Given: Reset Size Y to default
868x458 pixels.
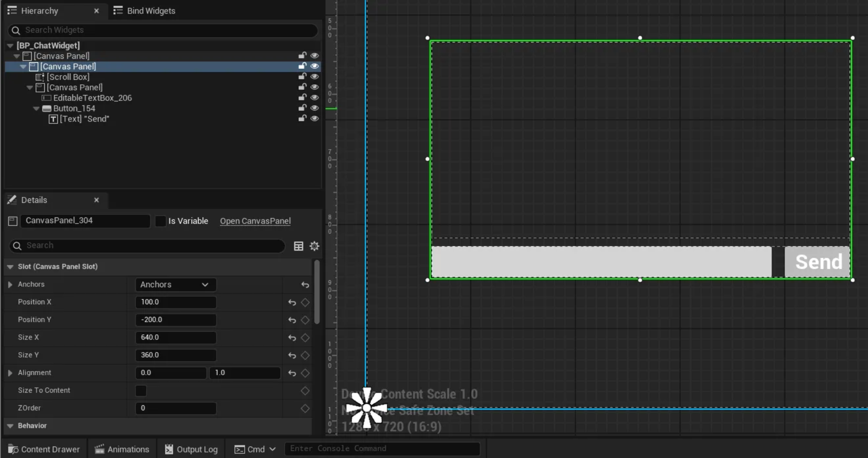Looking at the screenshot, I should click(x=292, y=356).
